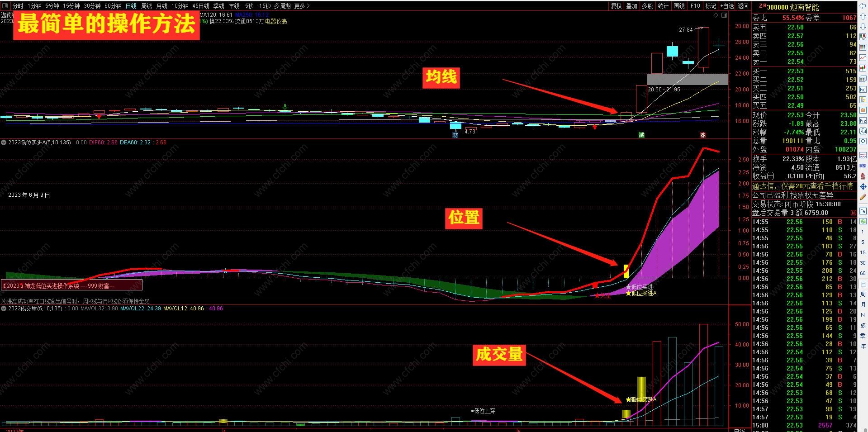
Task: Select monthly period 月 in right sidebar
Action: (x=863, y=305)
